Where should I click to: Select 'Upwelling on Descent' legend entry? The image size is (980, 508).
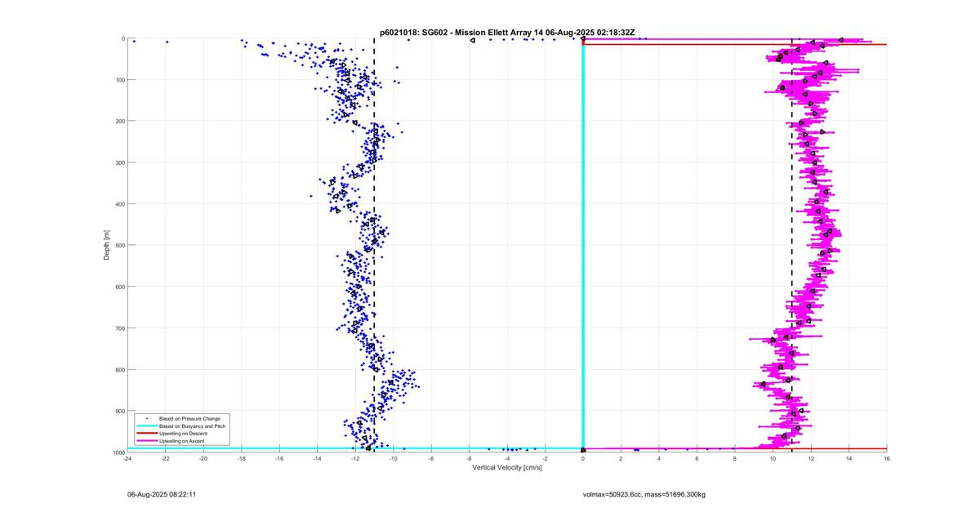[x=183, y=433]
